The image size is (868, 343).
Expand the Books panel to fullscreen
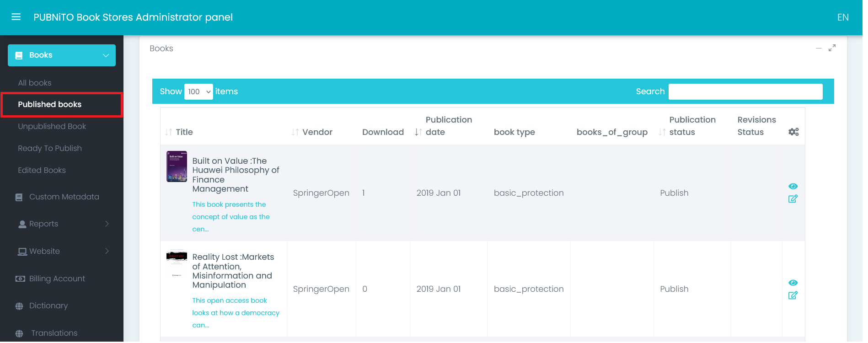832,48
